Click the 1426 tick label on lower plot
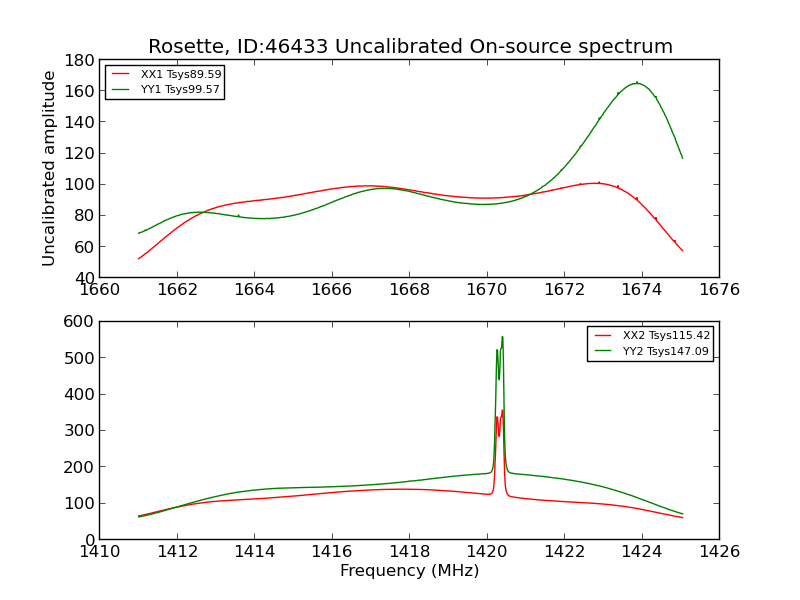The height and width of the screenshot is (600, 800). tap(719, 552)
